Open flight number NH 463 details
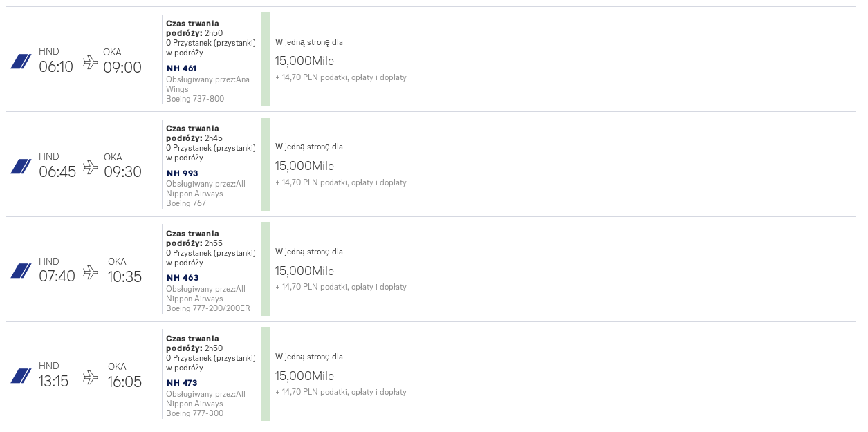This screenshot has height=432, width=868. (x=183, y=278)
